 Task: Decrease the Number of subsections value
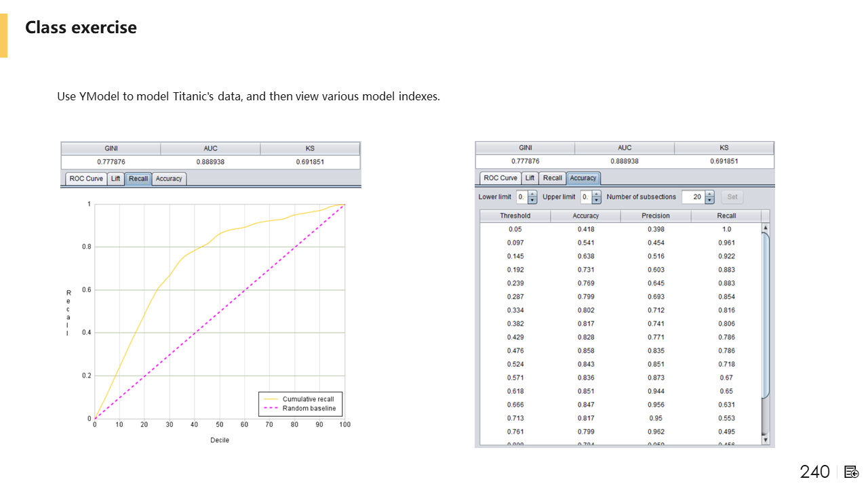tap(710, 201)
